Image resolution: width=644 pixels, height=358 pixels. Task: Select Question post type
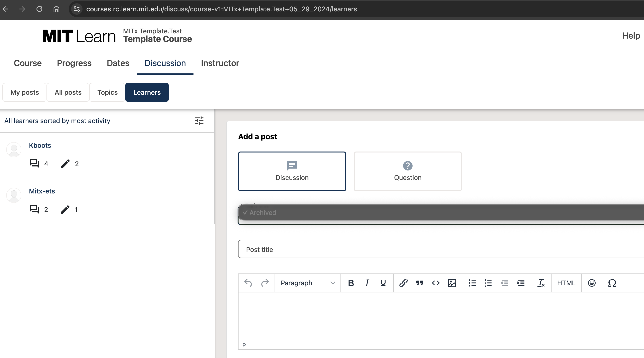(408, 171)
